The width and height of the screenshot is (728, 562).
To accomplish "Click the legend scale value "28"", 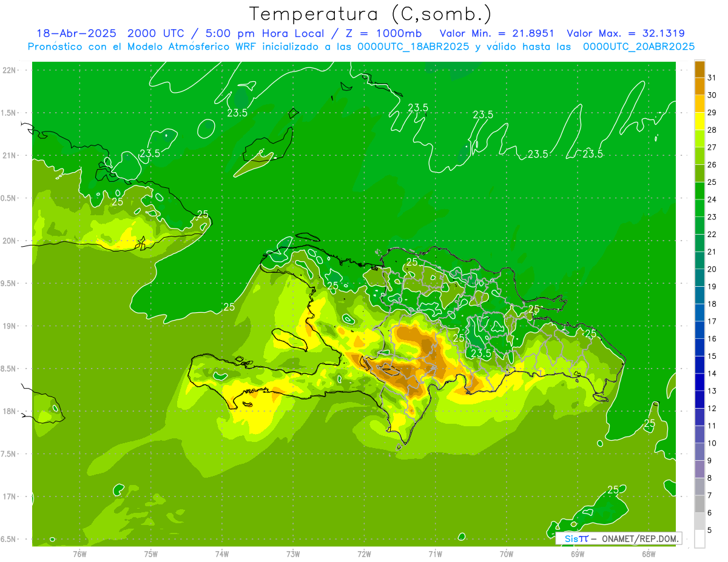I will coord(712,130).
